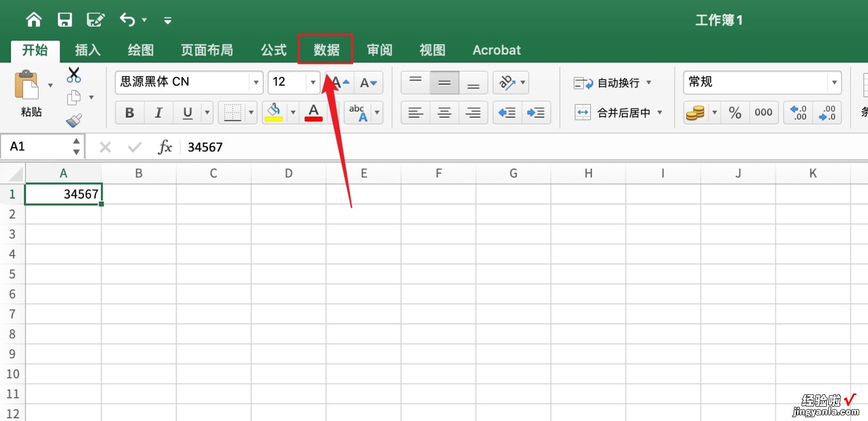Click 合并后居中 merge and center
Screen dimensions: 868x421
(612, 113)
